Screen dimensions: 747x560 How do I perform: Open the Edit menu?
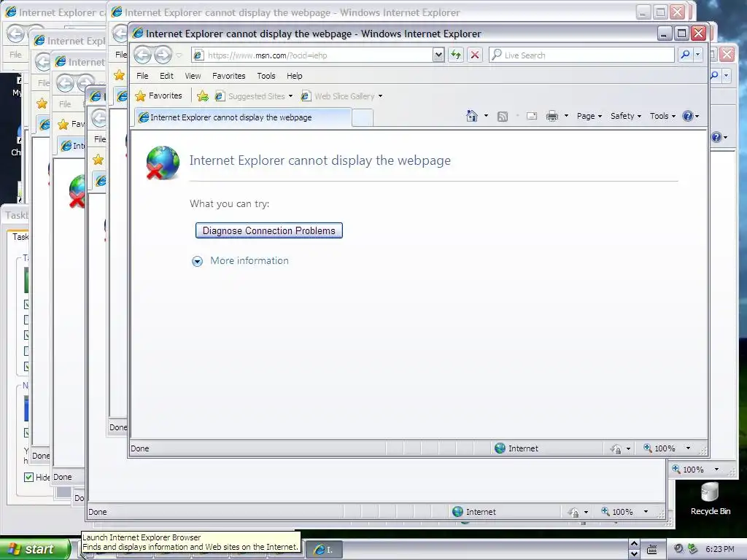[166, 76]
